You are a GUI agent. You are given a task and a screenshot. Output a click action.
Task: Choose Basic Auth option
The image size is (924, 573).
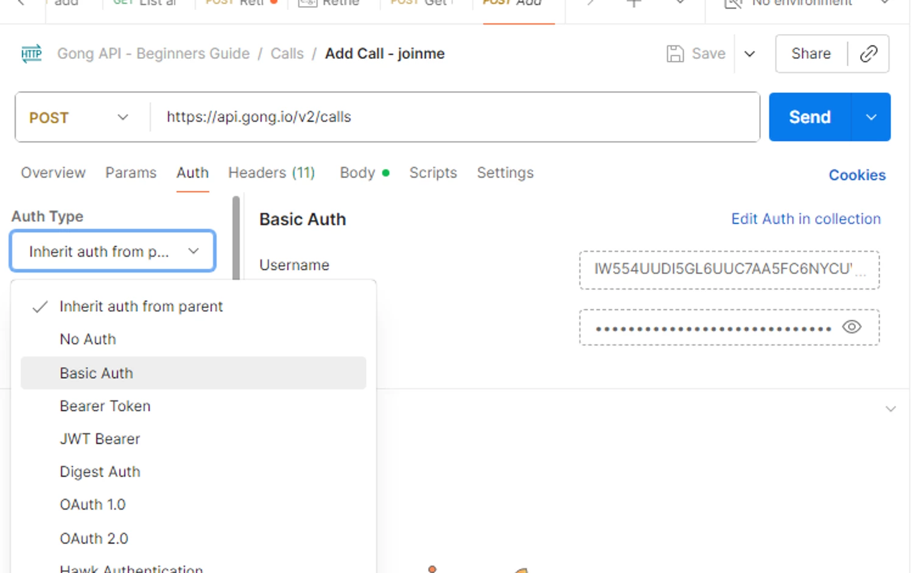194,373
